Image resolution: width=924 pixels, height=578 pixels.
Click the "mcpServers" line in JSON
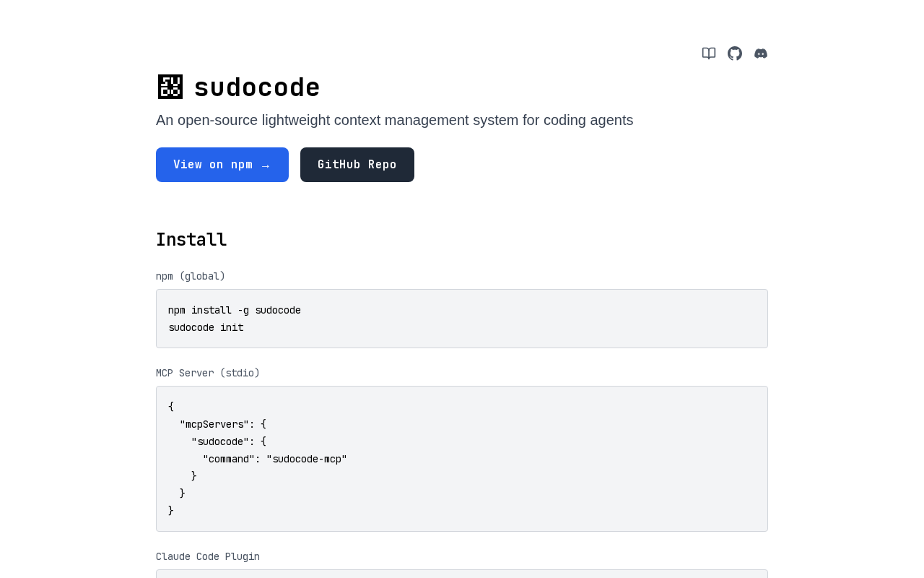222,424
